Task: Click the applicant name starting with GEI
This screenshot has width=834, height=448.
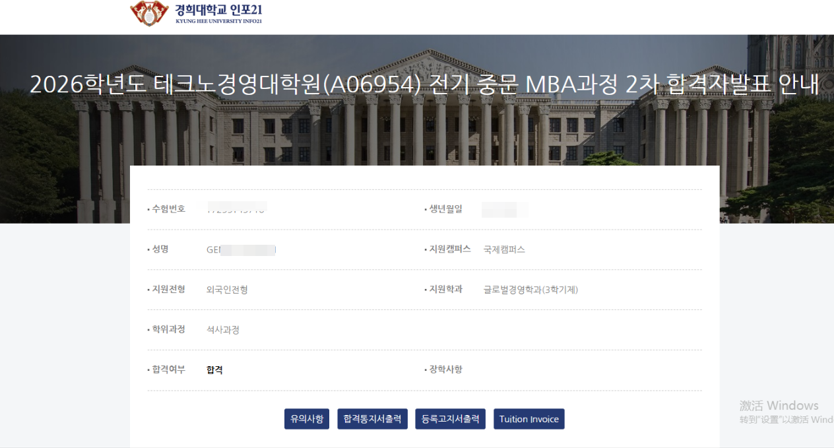Action: (x=240, y=250)
